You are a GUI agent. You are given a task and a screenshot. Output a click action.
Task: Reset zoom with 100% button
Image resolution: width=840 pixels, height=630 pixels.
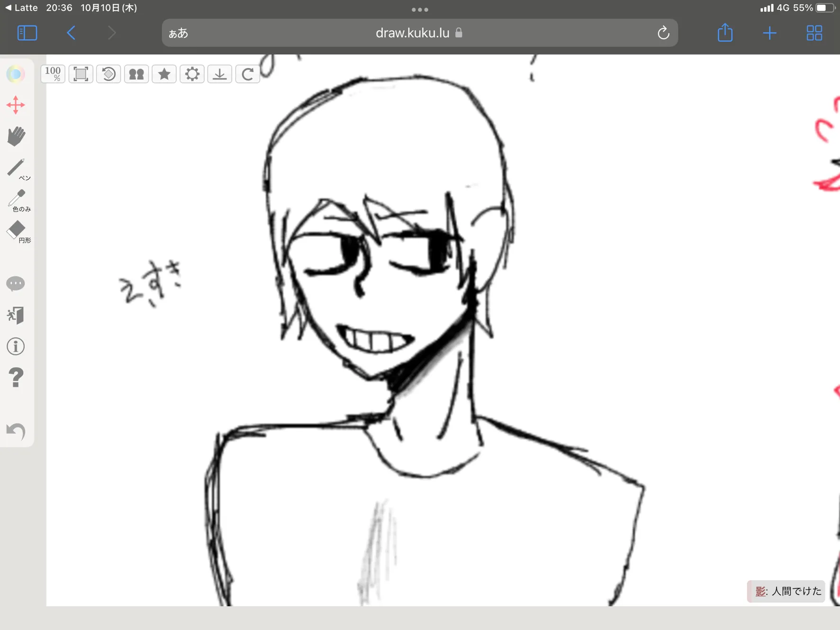[x=53, y=74]
